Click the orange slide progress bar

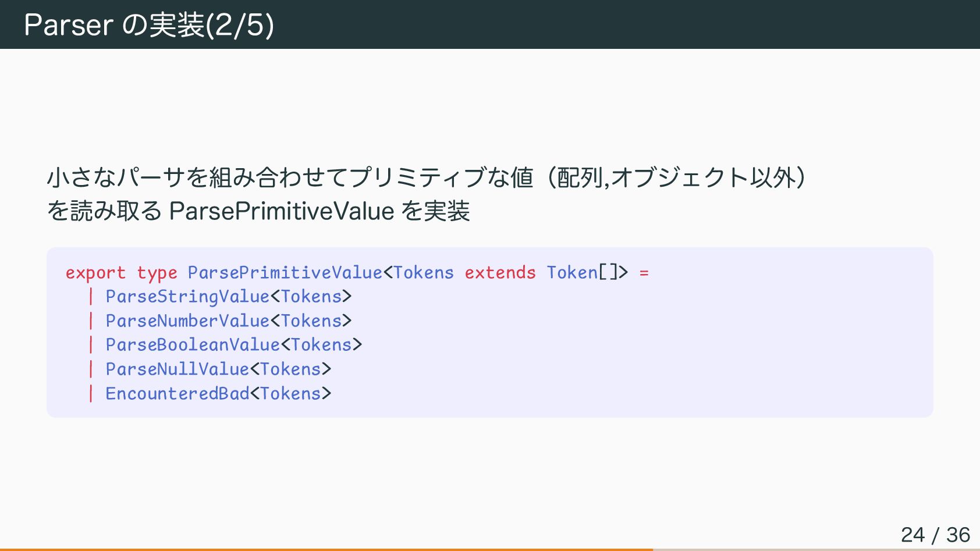326,549
